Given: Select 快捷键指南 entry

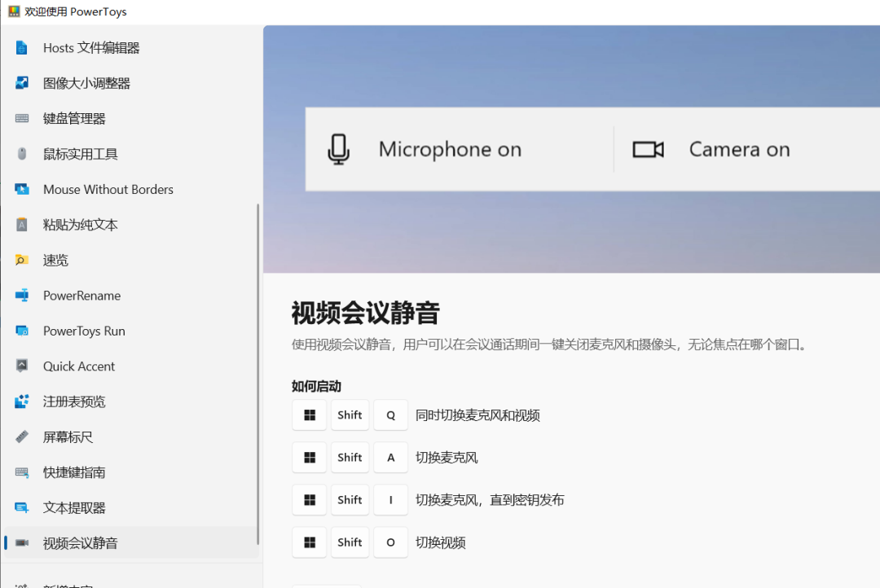Looking at the screenshot, I should [x=130, y=472].
